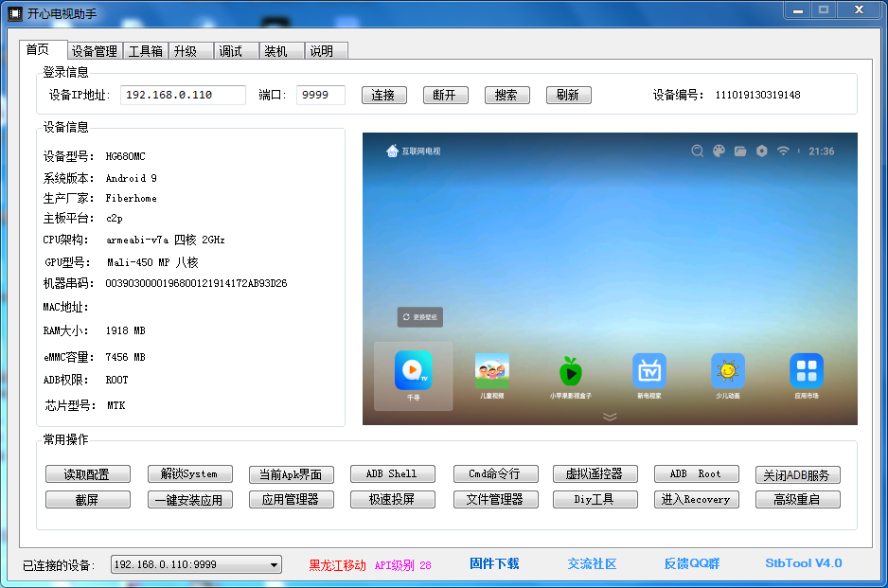The width and height of the screenshot is (888, 588).
Task: Open the 升级 tab
Action: tap(191, 51)
